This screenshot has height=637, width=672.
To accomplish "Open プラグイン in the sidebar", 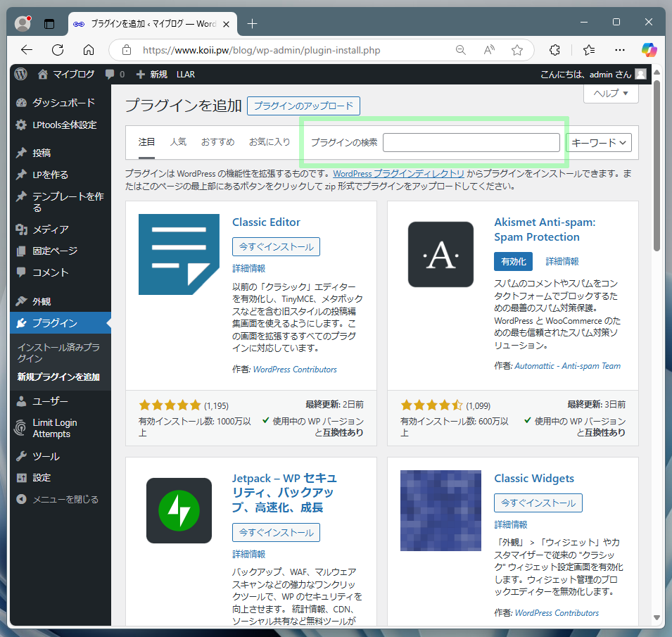I will pyautogui.click(x=61, y=323).
